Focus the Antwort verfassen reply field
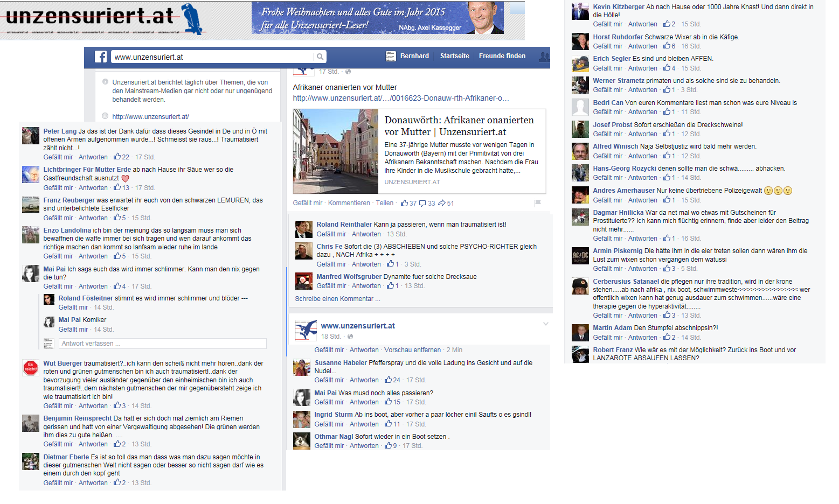 coord(162,344)
